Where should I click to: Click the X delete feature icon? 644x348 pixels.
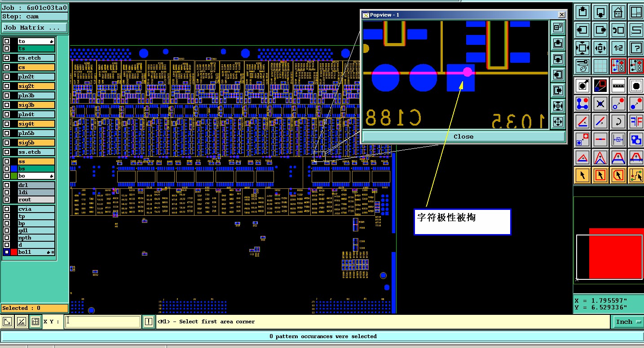[600, 104]
